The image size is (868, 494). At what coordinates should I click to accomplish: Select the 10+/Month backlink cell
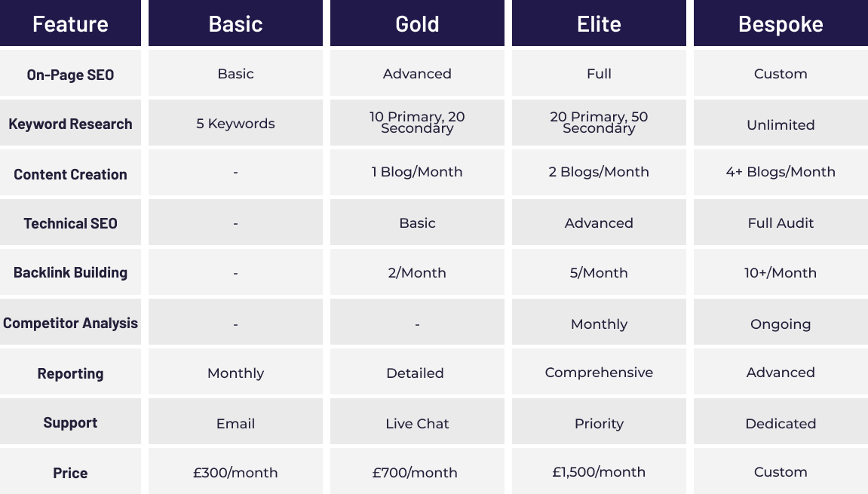(x=781, y=272)
